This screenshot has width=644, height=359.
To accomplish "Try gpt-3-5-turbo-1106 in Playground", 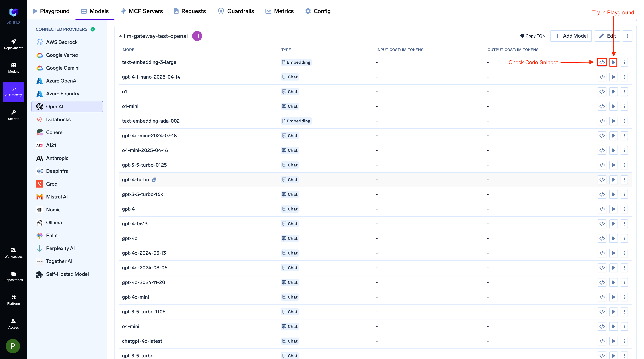I will click(613, 312).
